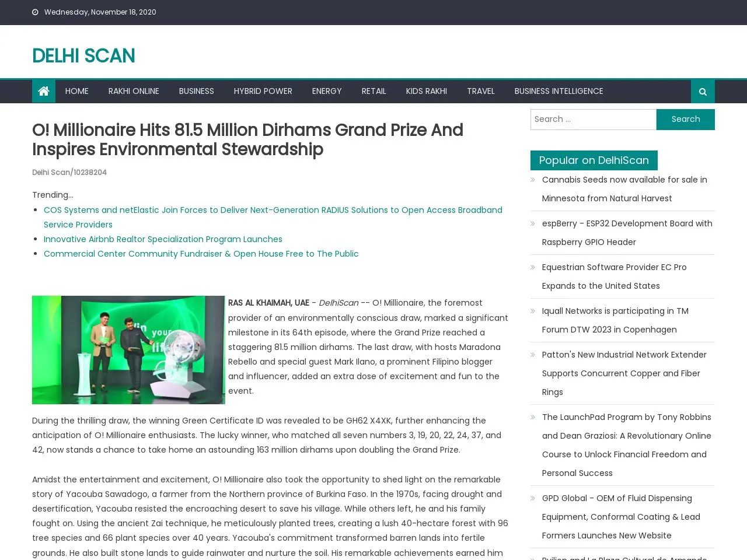Screen dimensions: 747x560
Task: Click the O! Millionaire draw photo
Action: 128,350
